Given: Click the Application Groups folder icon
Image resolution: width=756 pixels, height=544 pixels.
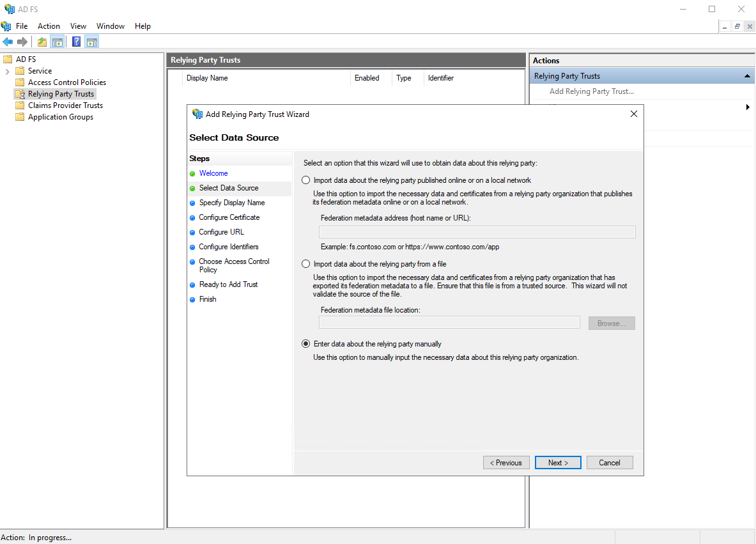Looking at the screenshot, I should coord(20,117).
